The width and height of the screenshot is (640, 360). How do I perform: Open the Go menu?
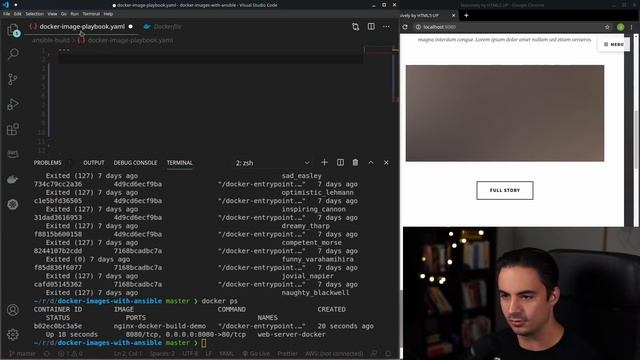coord(64,14)
